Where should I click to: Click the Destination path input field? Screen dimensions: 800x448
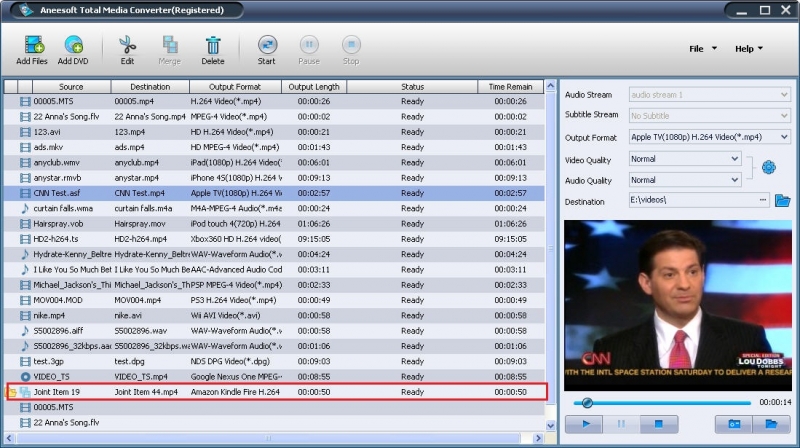tap(698, 201)
